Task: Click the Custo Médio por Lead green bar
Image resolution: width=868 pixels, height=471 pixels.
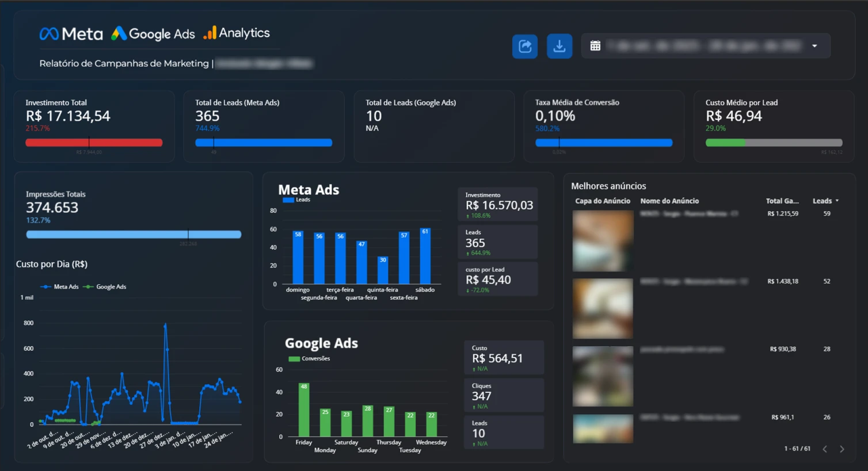Action: [x=725, y=143]
